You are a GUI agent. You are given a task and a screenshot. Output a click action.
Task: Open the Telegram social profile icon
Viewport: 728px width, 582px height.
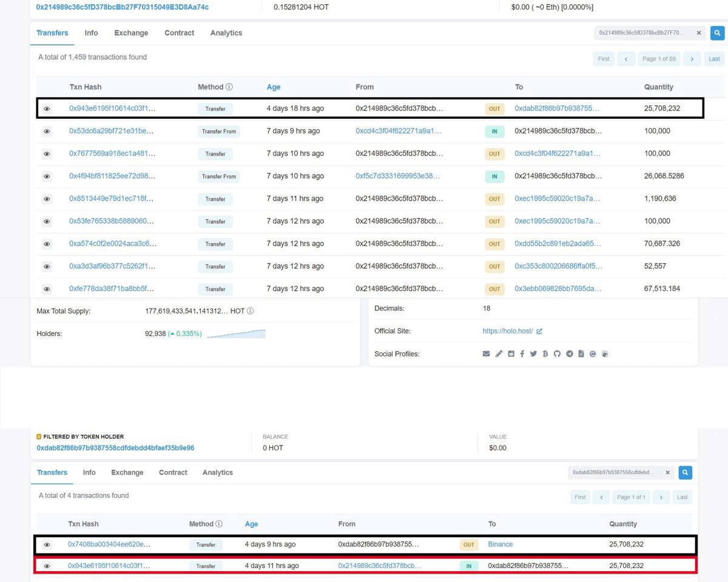point(569,354)
